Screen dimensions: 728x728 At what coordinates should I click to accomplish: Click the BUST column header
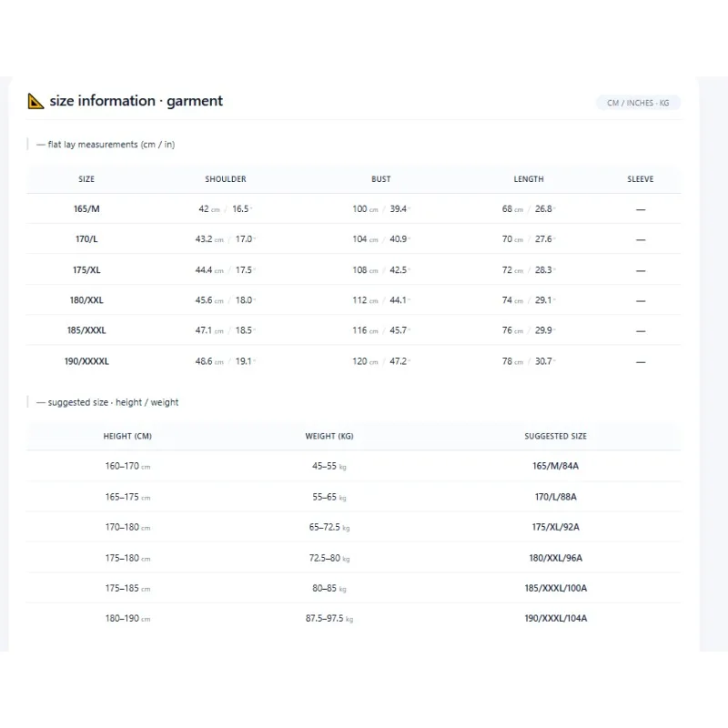point(381,179)
